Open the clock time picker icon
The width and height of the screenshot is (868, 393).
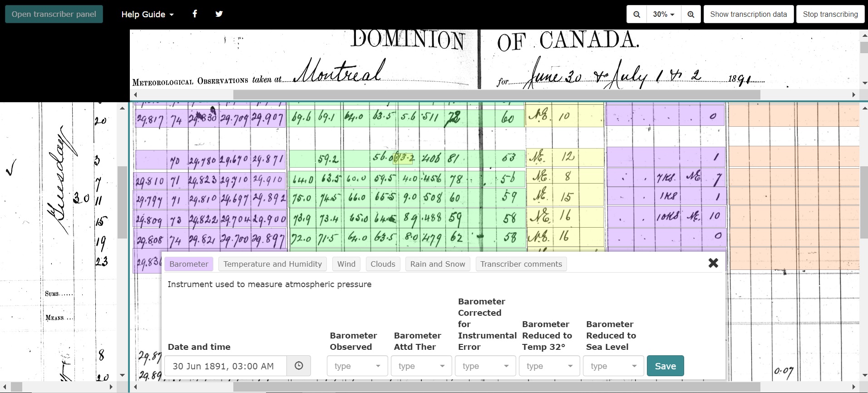299,366
